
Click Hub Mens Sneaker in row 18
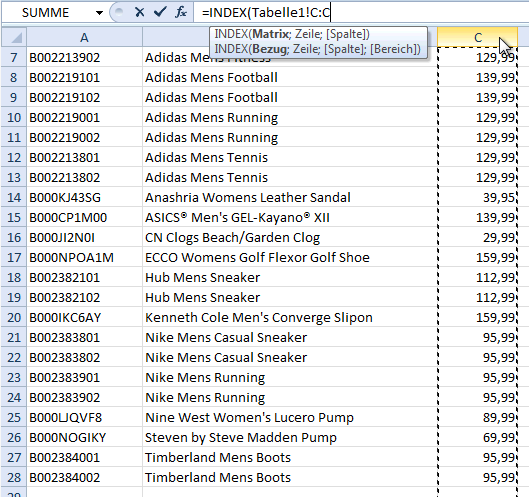[290, 277]
